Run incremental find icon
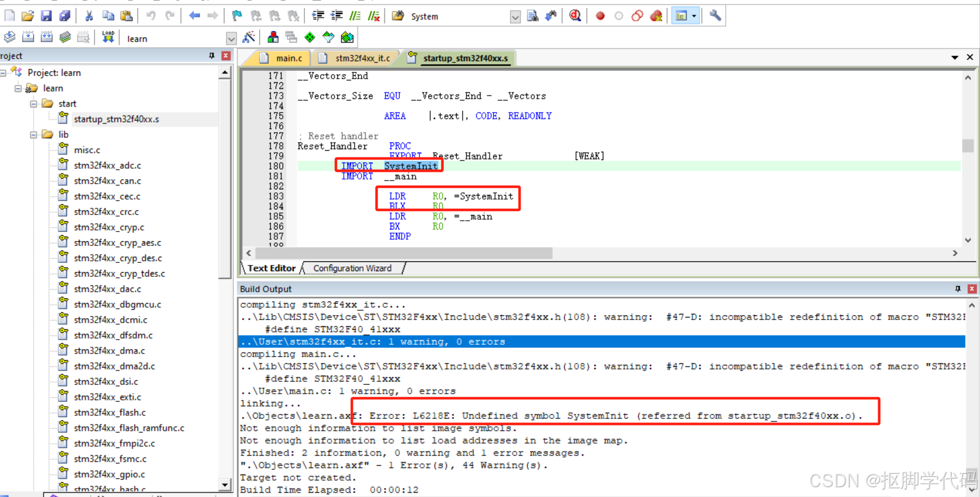 point(551,16)
